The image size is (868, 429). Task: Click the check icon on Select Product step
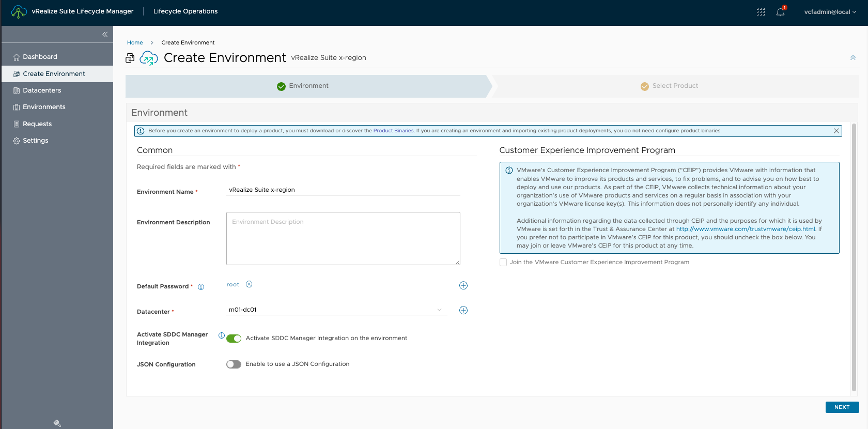pyautogui.click(x=645, y=86)
